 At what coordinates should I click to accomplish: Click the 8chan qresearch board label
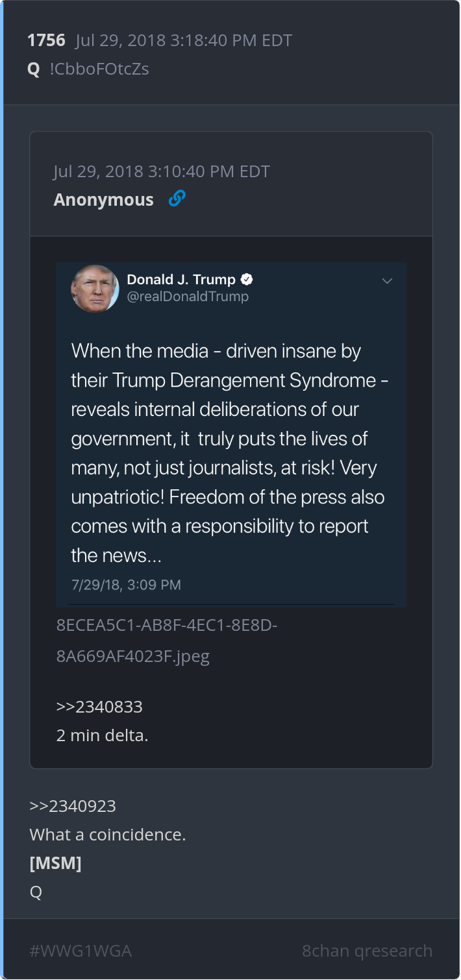[x=367, y=951]
